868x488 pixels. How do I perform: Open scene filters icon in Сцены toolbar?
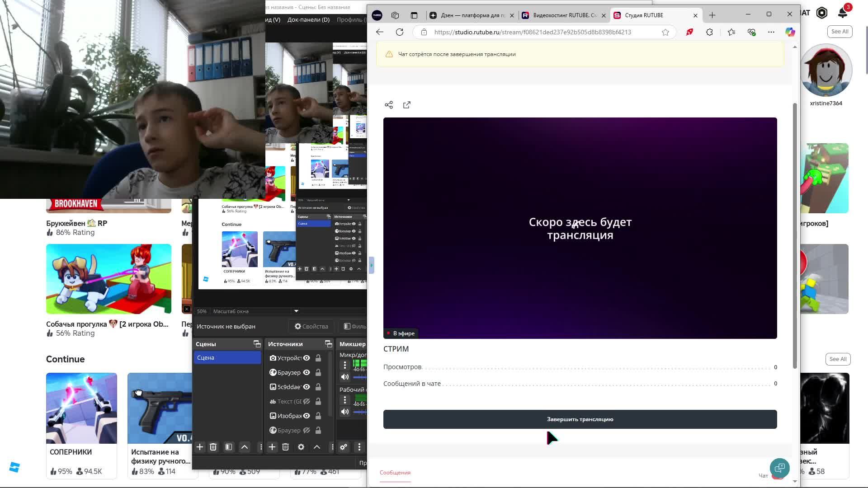tap(229, 447)
